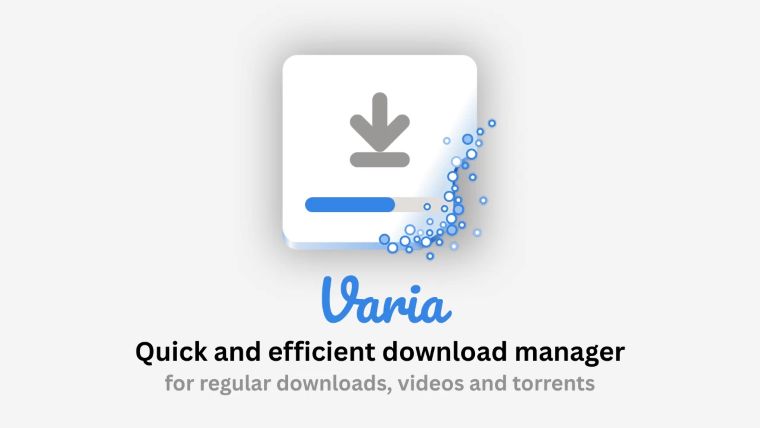760x428 pixels.
Task: Click the word "torrents" in gray subtitle
Action: 554,383
